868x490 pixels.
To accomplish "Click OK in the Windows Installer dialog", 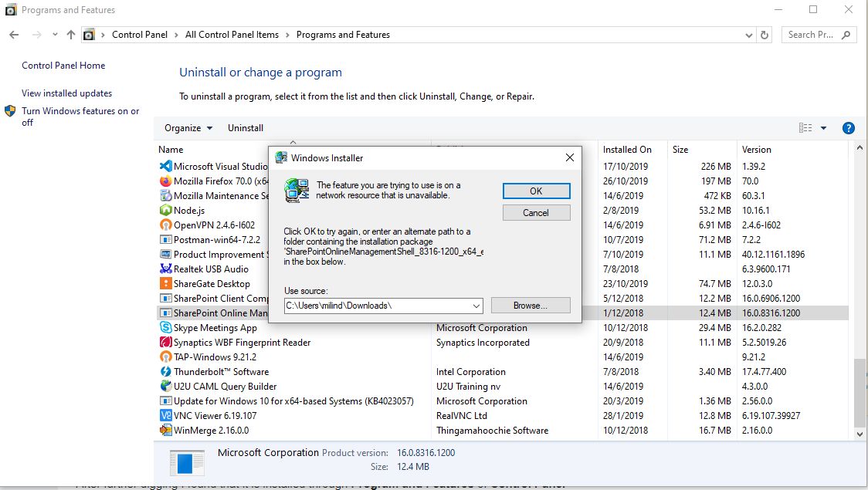I will click(536, 191).
